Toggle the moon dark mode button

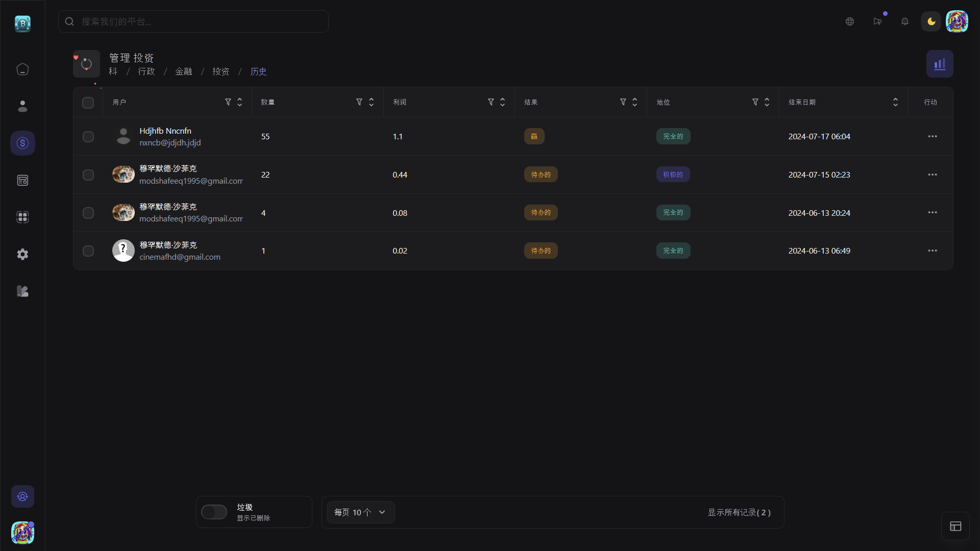(931, 21)
